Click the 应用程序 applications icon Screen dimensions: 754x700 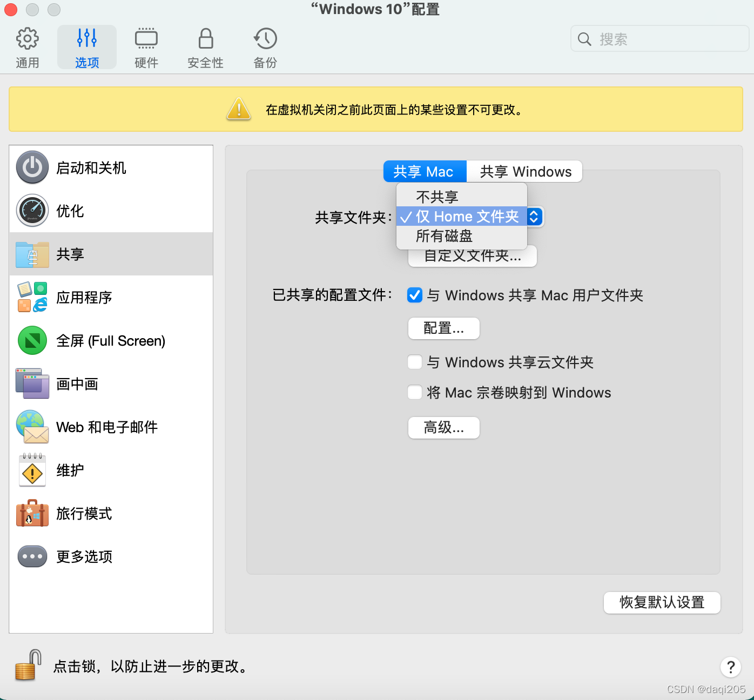tap(32, 297)
